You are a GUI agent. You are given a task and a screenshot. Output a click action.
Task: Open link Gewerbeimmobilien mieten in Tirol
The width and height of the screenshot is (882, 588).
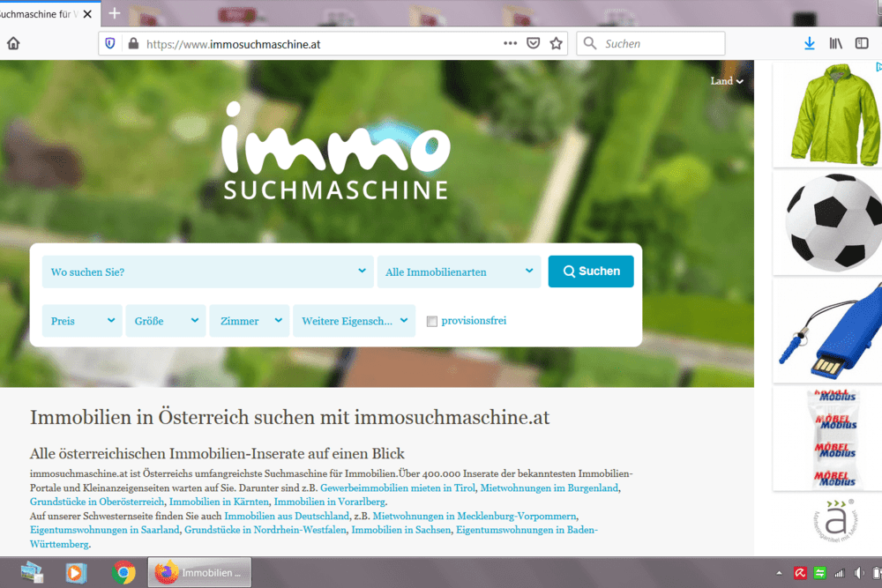(x=398, y=488)
